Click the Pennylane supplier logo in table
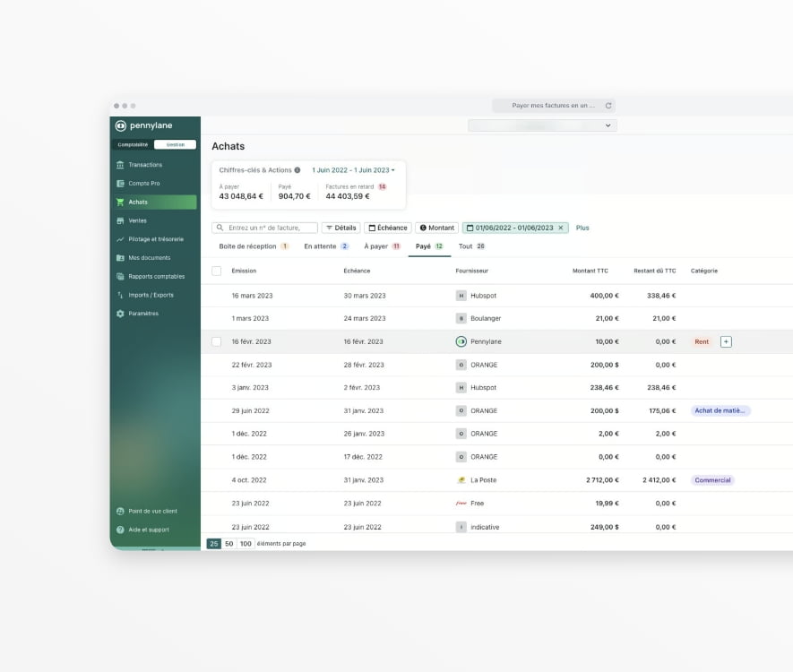The width and height of the screenshot is (793, 672). pyautogui.click(x=461, y=341)
